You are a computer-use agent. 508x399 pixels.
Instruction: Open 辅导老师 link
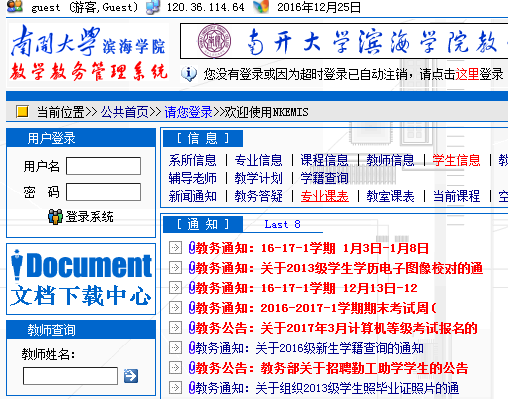click(x=192, y=178)
